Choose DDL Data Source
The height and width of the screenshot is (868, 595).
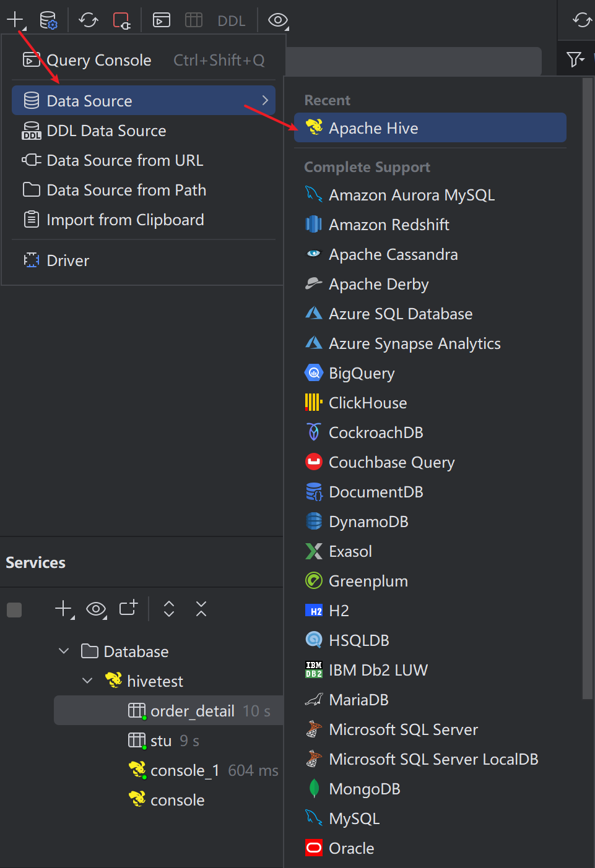pos(144,131)
